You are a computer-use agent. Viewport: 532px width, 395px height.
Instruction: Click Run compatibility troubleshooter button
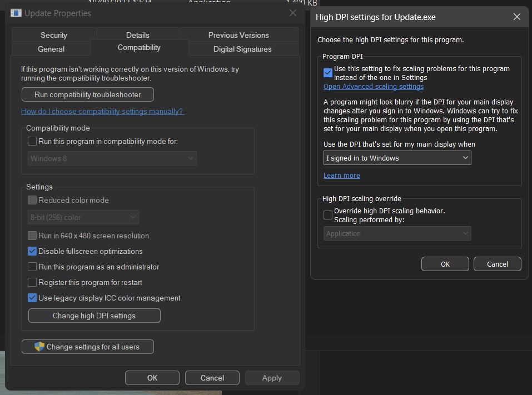(x=87, y=94)
